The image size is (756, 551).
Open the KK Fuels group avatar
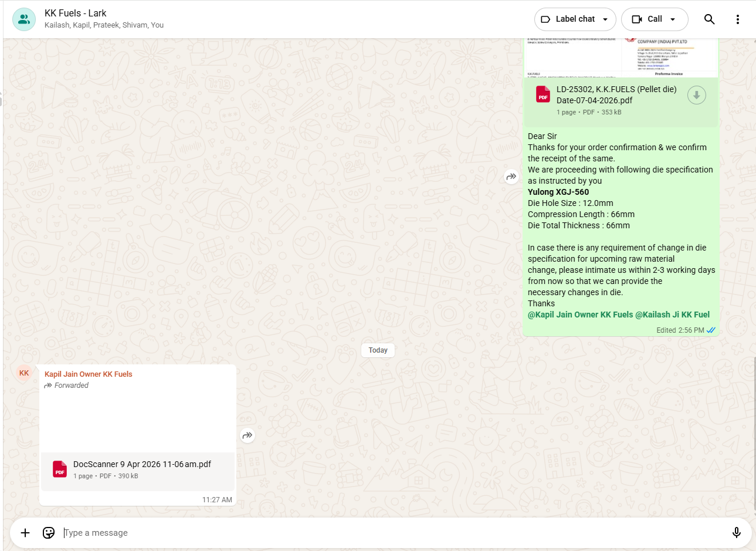pyautogui.click(x=24, y=19)
